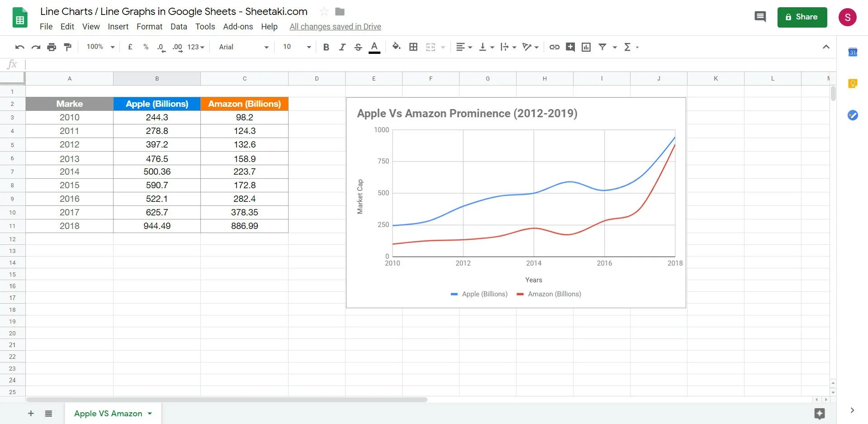This screenshot has width=868, height=424.
Task: Open the Functions sigma icon
Action: click(627, 47)
